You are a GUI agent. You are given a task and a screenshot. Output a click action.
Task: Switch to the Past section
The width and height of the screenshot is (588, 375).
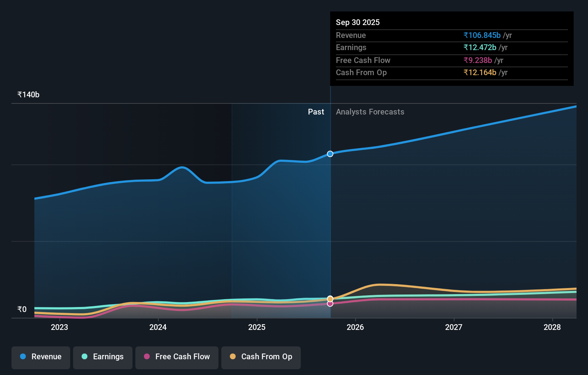(316, 112)
